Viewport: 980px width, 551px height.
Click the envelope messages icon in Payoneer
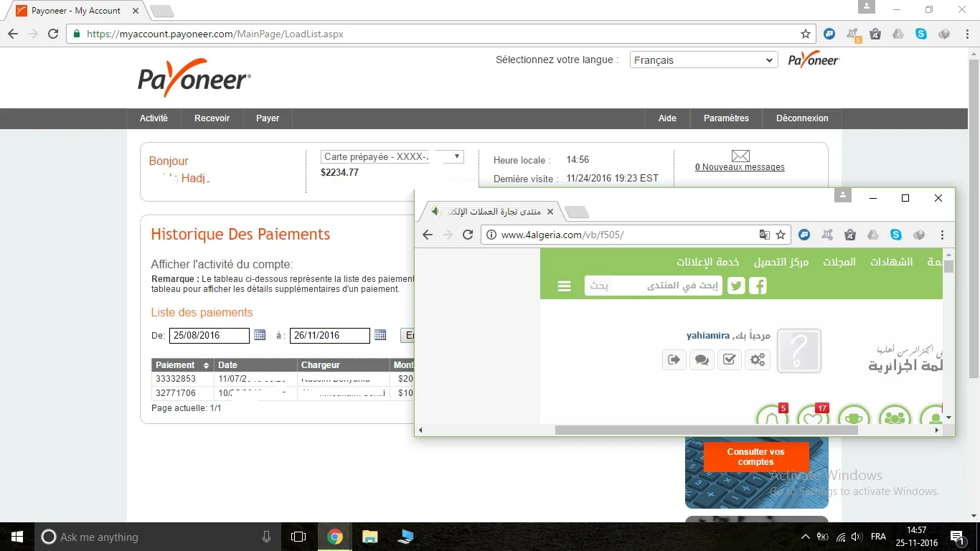(x=740, y=156)
